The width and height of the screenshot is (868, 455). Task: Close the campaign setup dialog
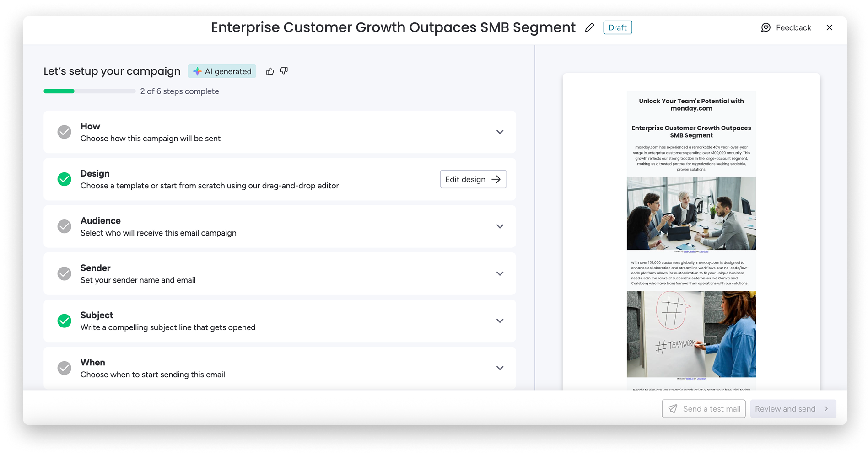click(830, 27)
